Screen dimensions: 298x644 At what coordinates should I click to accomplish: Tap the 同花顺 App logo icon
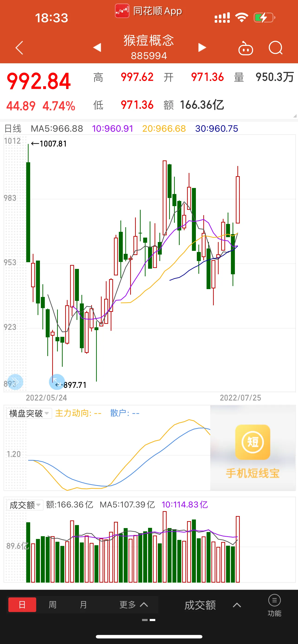(x=122, y=11)
